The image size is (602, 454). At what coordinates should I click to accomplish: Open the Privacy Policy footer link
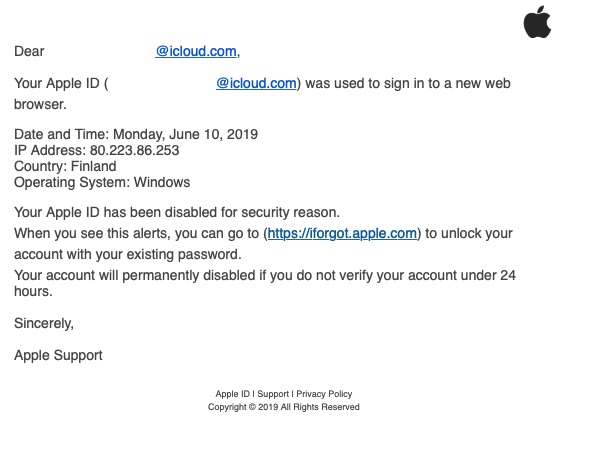tap(324, 394)
